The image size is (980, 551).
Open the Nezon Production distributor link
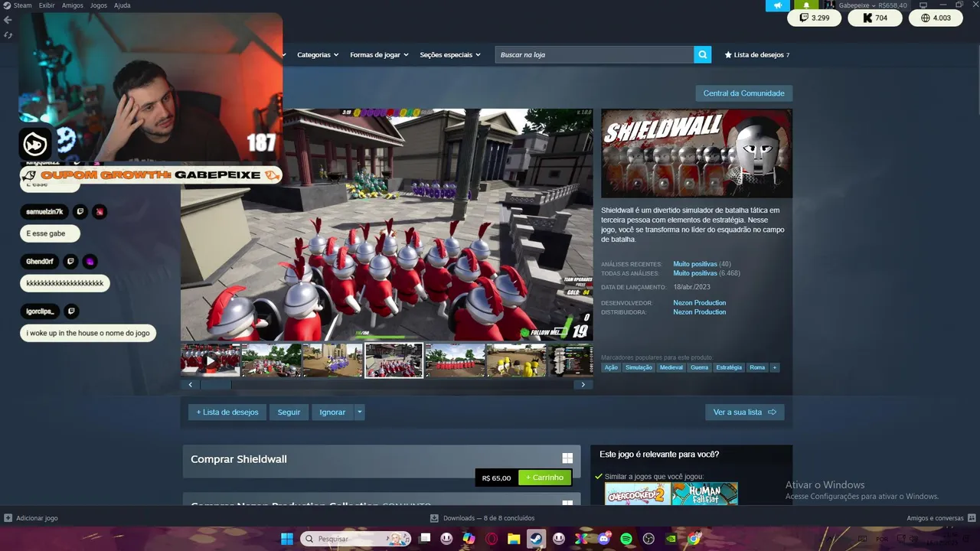click(x=699, y=312)
